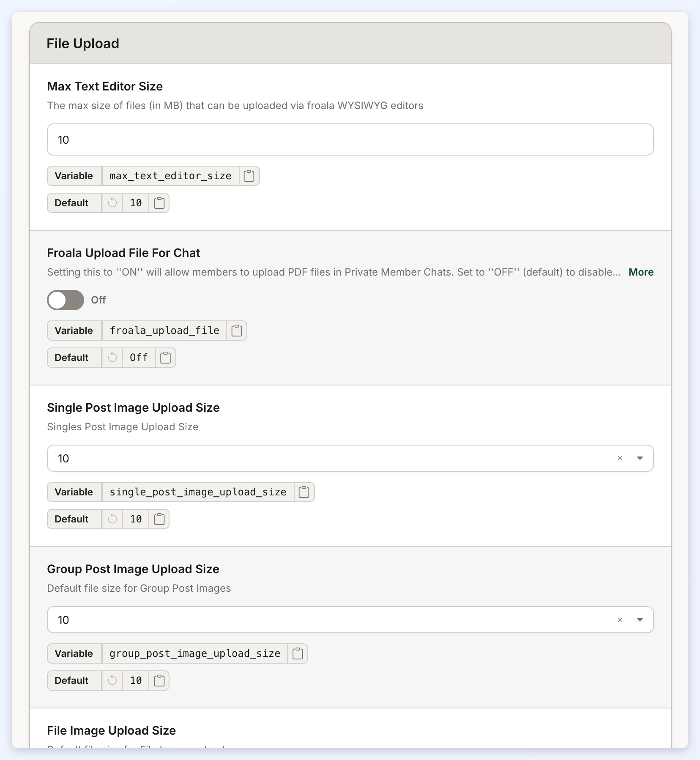Copy the single_post_image_upload_size variable name
Image resolution: width=700 pixels, height=760 pixels.
(304, 492)
